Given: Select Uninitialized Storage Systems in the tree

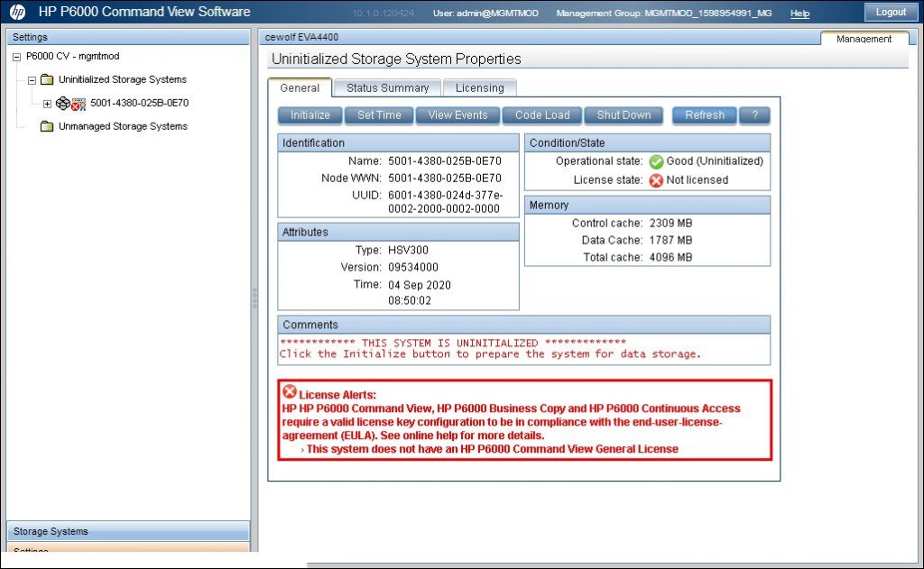Looking at the screenshot, I should (123, 79).
